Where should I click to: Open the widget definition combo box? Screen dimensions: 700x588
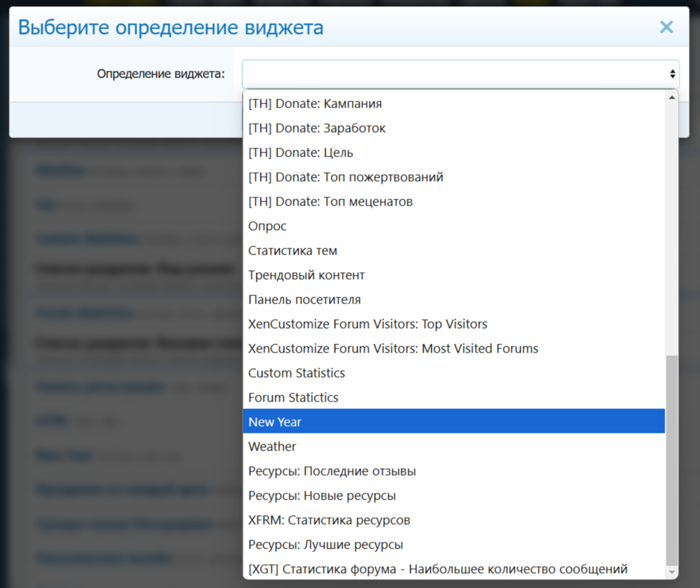point(460,73)
